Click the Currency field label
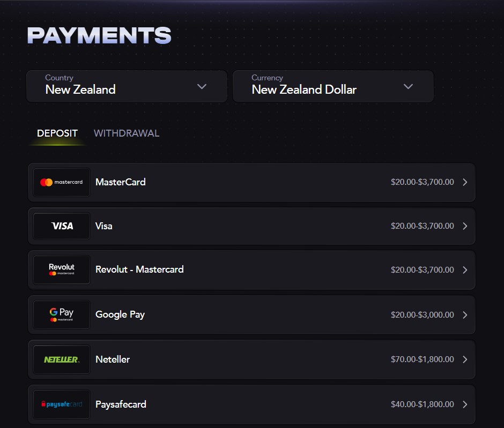This screenshot has width=504, height=428. click(x=267, y=78)
